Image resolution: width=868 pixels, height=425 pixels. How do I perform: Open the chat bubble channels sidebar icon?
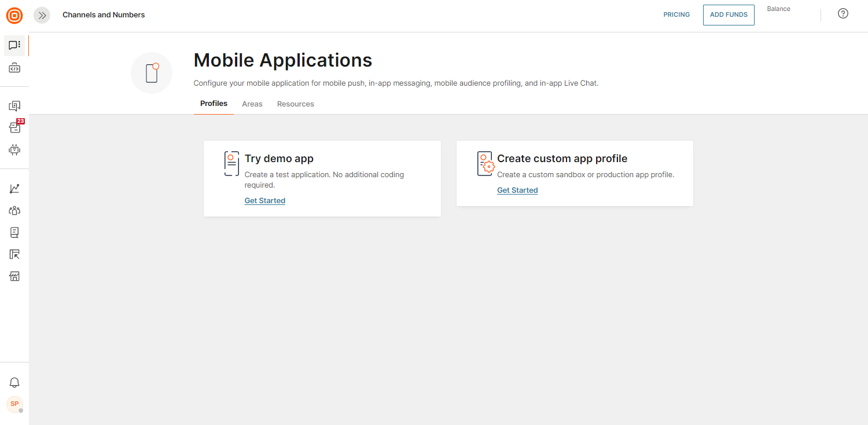pyautogui.click(x=14, y=45)
